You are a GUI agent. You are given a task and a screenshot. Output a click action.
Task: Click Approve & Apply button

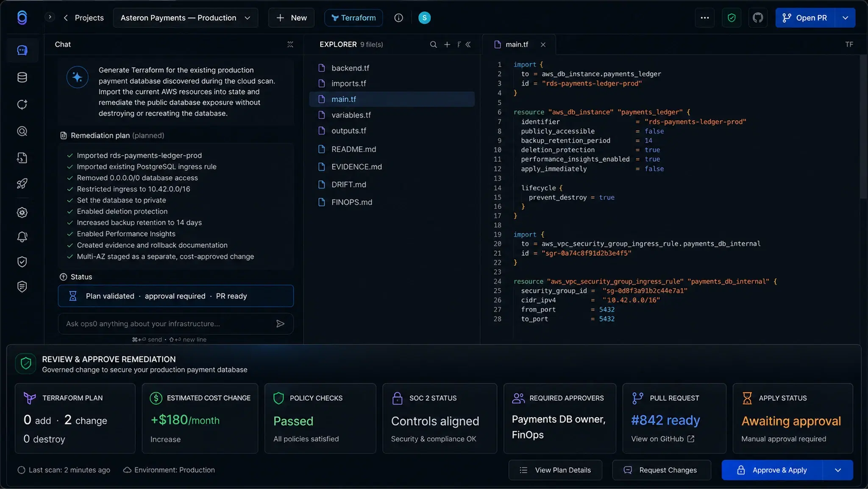772,470
